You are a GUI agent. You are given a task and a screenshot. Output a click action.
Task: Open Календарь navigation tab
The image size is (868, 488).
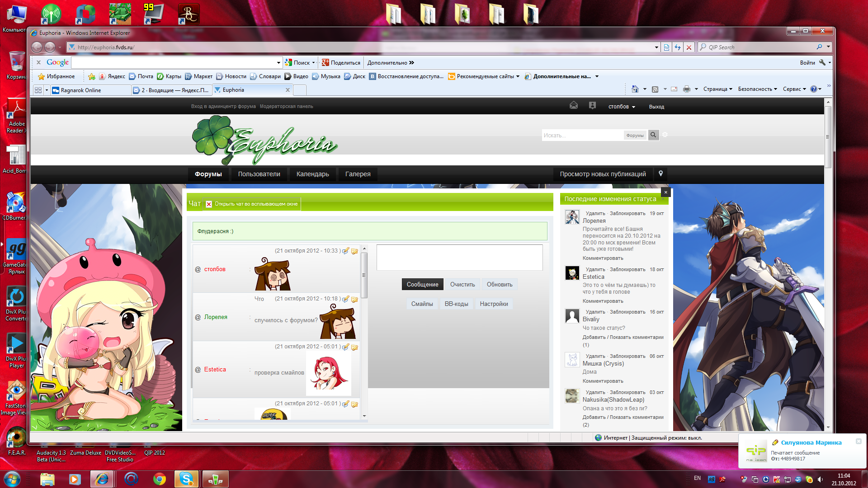[x=312, y=174]
